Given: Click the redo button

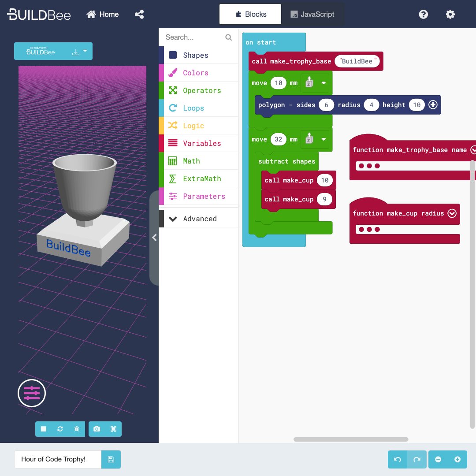Looking at the screenshot, I should click(x=417, y=459).
